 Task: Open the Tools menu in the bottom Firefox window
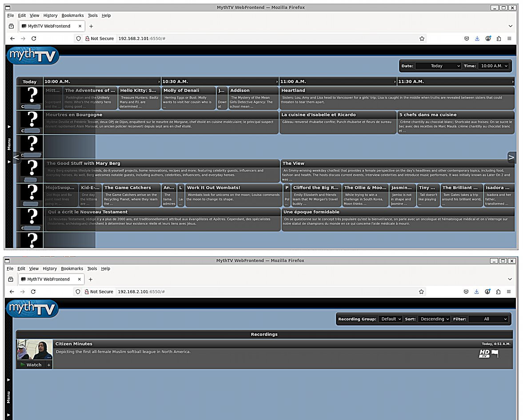[92, 268]
